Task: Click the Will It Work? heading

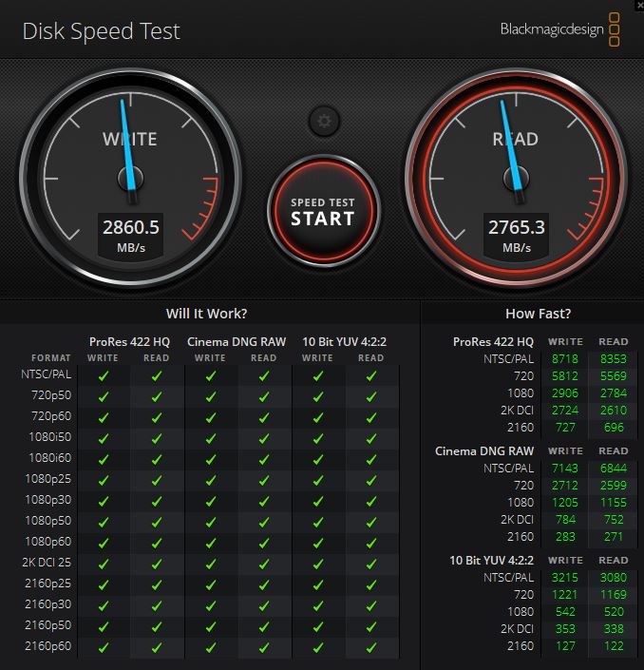Action: pos(207,314)
